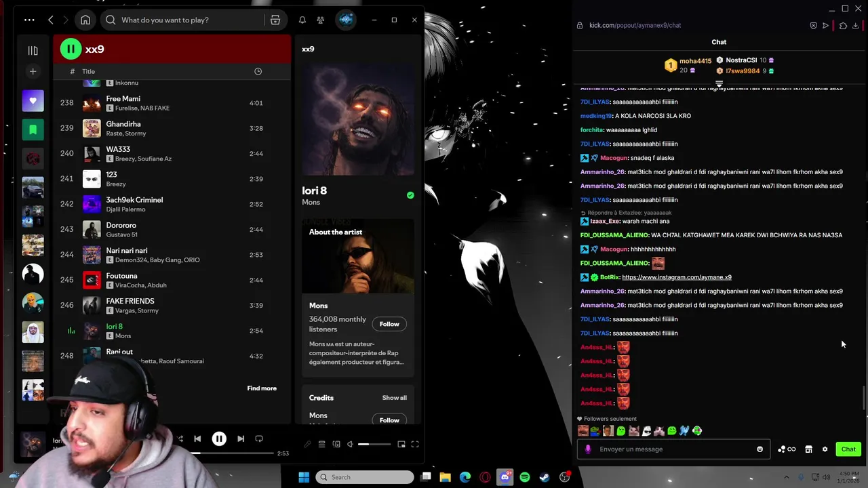Pause playback in bottom player bar
Screen dimensions: 868x488
click(219, 439)
